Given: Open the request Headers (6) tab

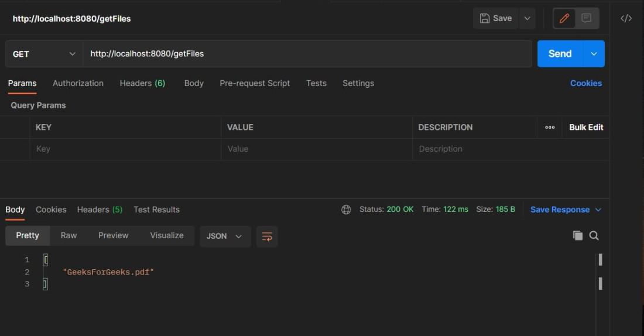Looking at the screenshot, I should (x=142, y=83).
